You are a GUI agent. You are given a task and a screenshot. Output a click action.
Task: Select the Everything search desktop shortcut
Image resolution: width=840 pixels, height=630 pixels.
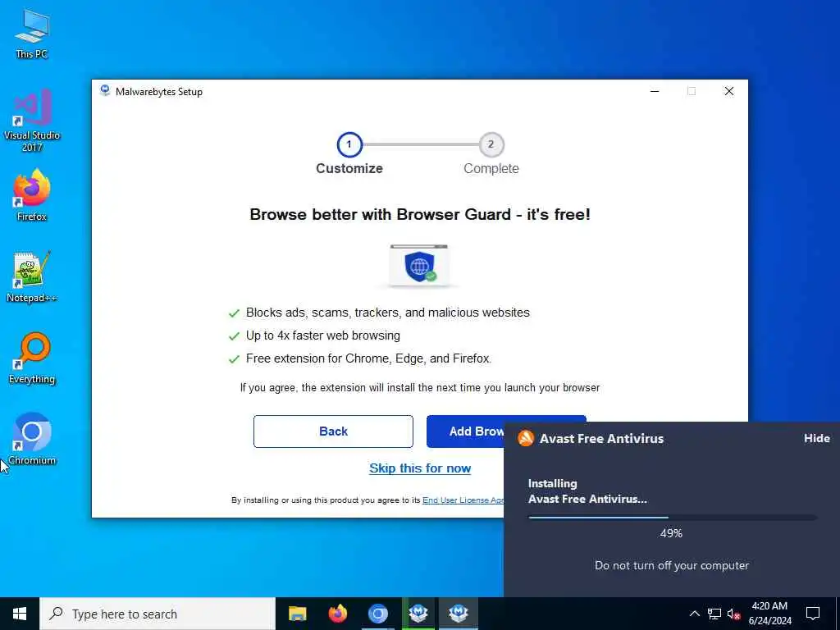[x=32, y=358]
